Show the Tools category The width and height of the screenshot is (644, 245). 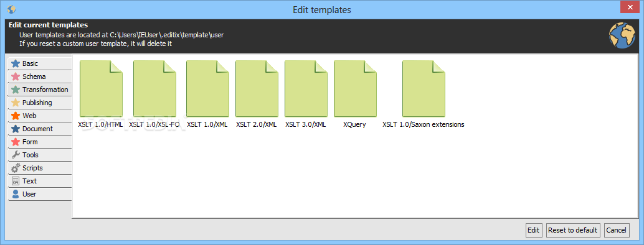40,155
